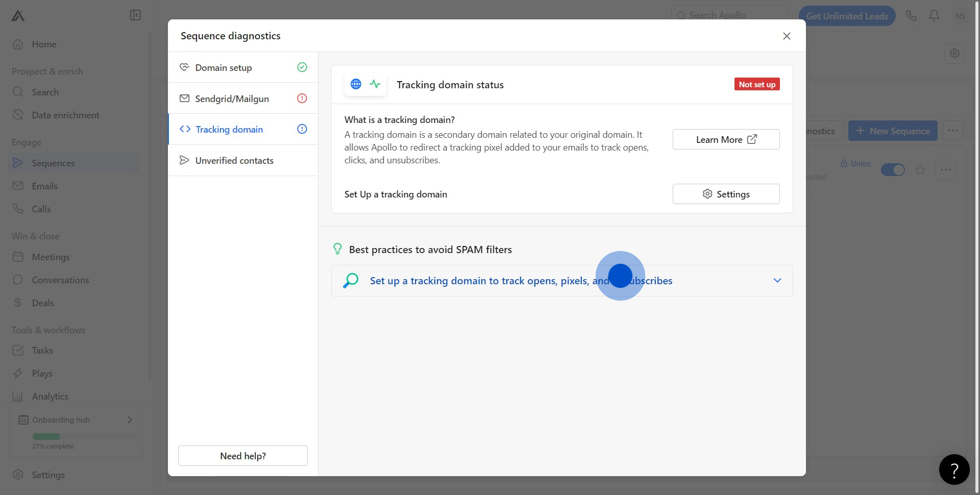Image resolution: width=980 pixels, height=495 pixels.
Task: Click the Apollo logo icon
Action: point(18,16)
